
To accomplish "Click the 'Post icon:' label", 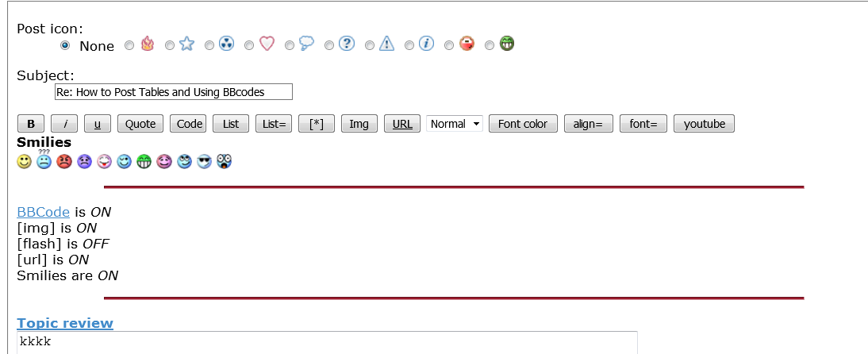I will pos(50,29).
